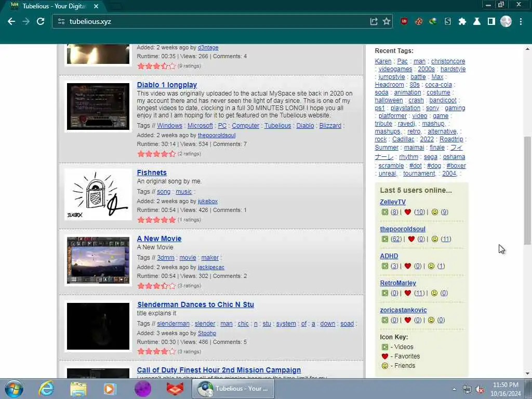
Task: Rate A New Movie using its stars
Action: pyautogui.click(x=156, y=286)
